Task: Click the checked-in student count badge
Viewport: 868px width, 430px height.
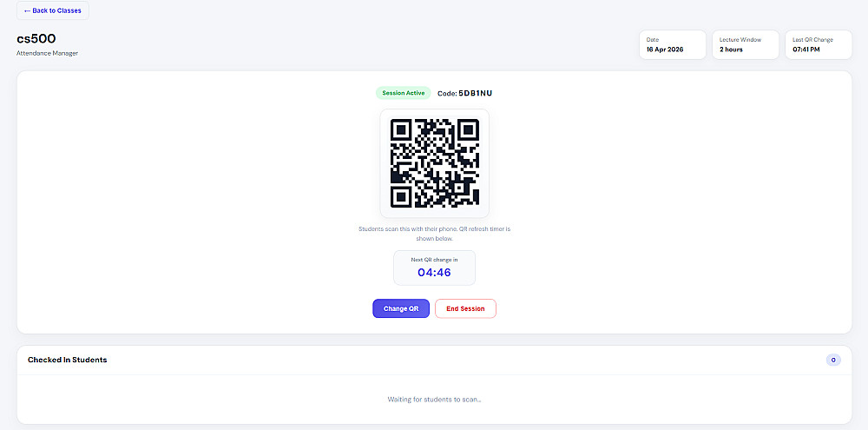Action: pyautogui.click(x=833, y=360)
